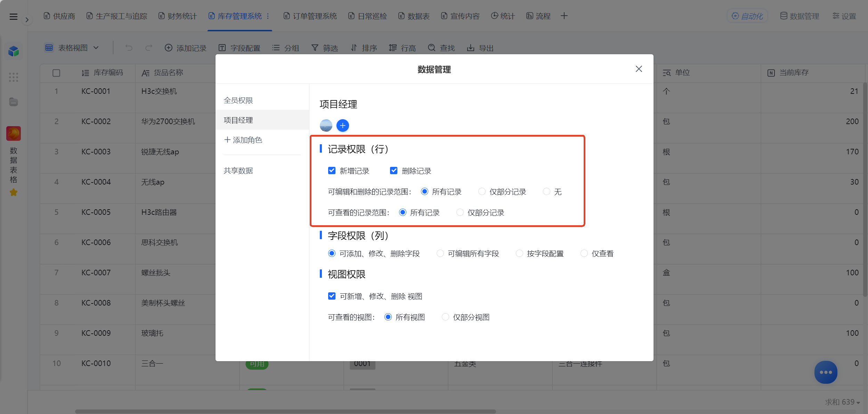Add a new tab with plus icon
Screen dimensions: 868x414
tap(564, 16)
